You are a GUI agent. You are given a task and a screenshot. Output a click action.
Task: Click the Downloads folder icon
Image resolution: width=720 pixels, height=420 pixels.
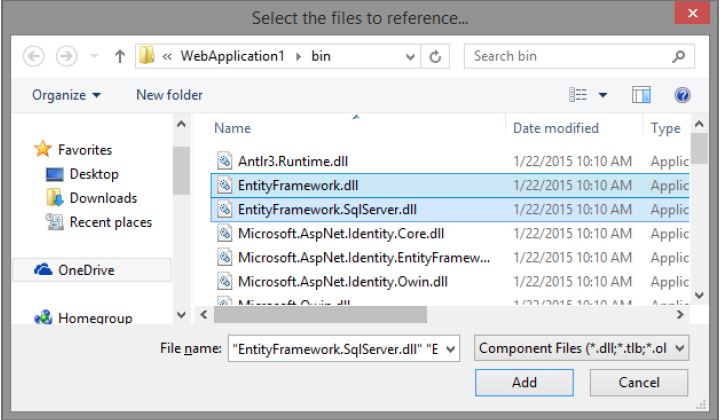[x=55, y=197]
